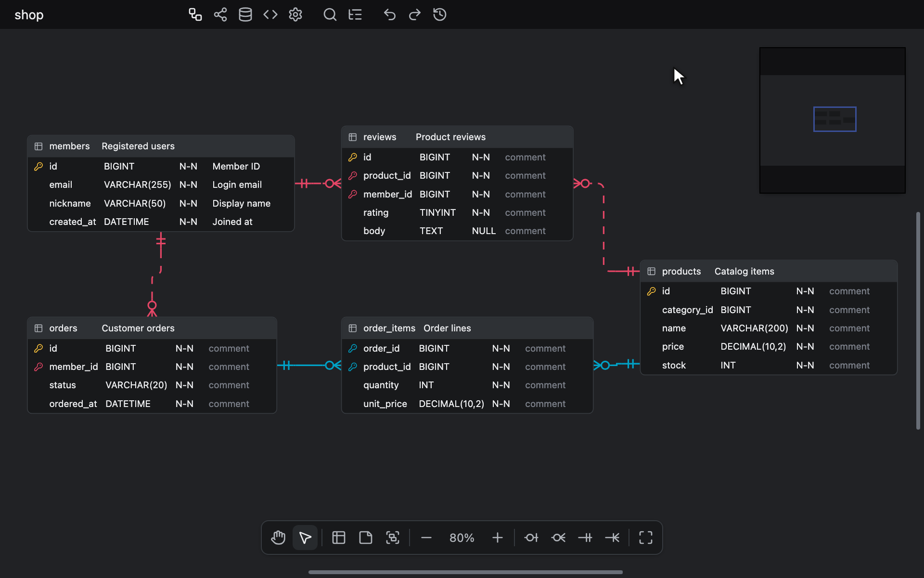Open the history clock icon
This screenshot has width=924, height=578.
click(440, 14)
